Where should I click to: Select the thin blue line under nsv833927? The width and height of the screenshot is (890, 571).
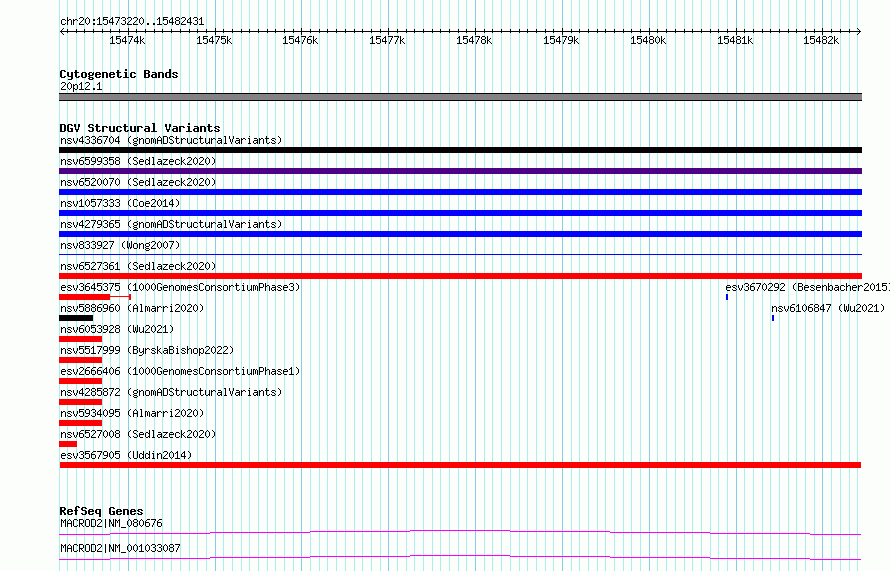pos(460,254)
